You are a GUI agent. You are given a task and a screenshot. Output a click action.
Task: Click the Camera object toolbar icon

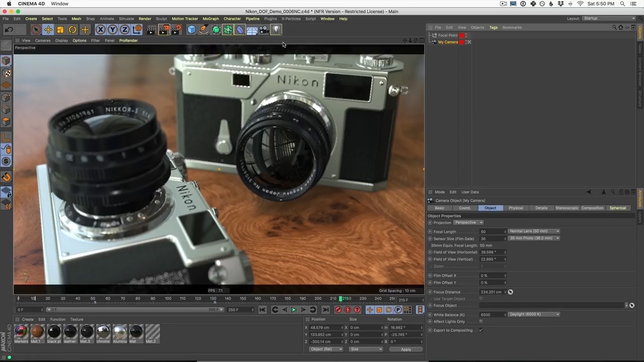(264, 30)
